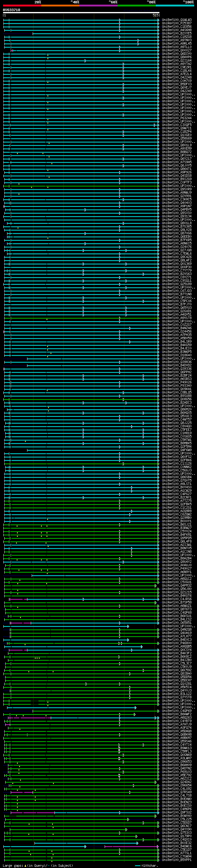Click the green ~80% identity legend segment

pyautogui.click(x=137, y=6)
